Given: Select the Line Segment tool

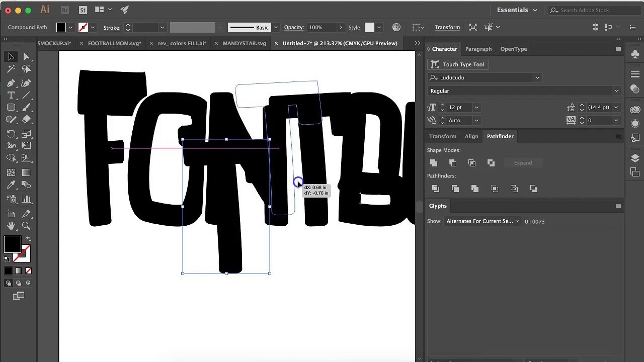Looking at the screenshot, I should tap(26, 96).
